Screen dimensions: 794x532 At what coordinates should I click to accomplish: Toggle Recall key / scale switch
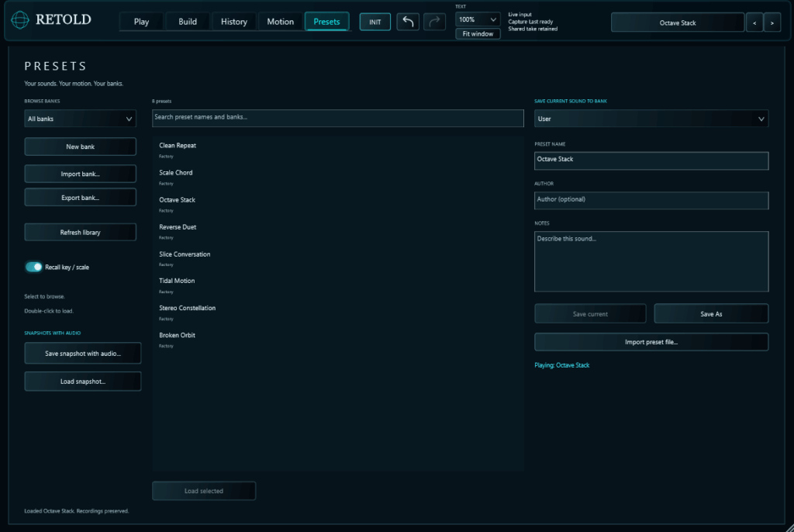point(34,267)
